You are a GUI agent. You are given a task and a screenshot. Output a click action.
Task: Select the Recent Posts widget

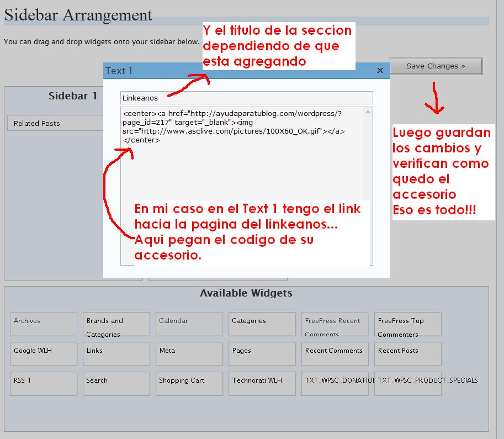click(x=407, y=354)
